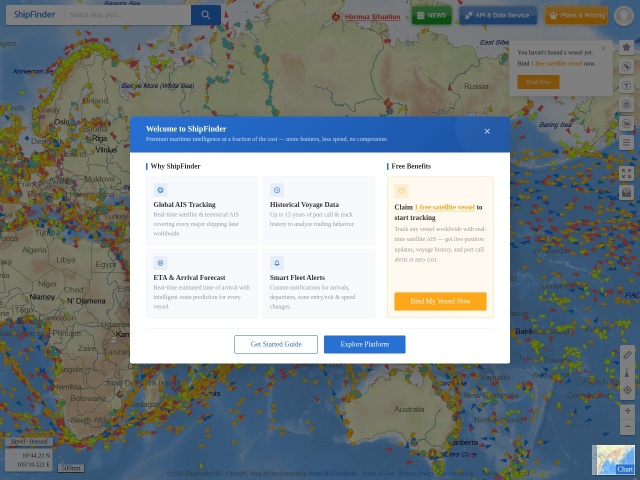
Task: Open Plans & Pricing
Action: click(x=576, y=16)
